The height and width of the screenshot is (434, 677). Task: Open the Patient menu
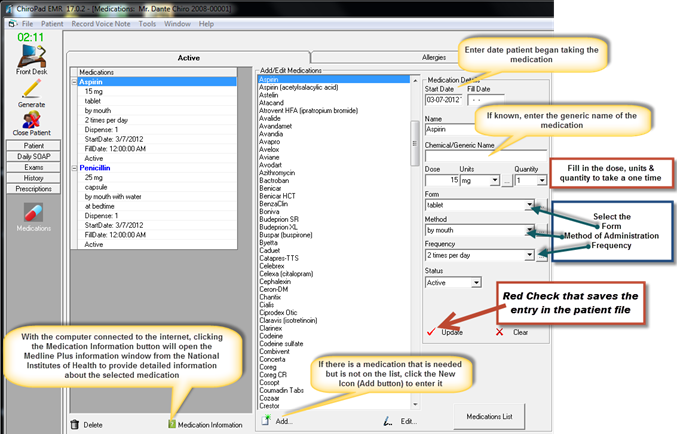pyautogui.click(x=52, y=24)
